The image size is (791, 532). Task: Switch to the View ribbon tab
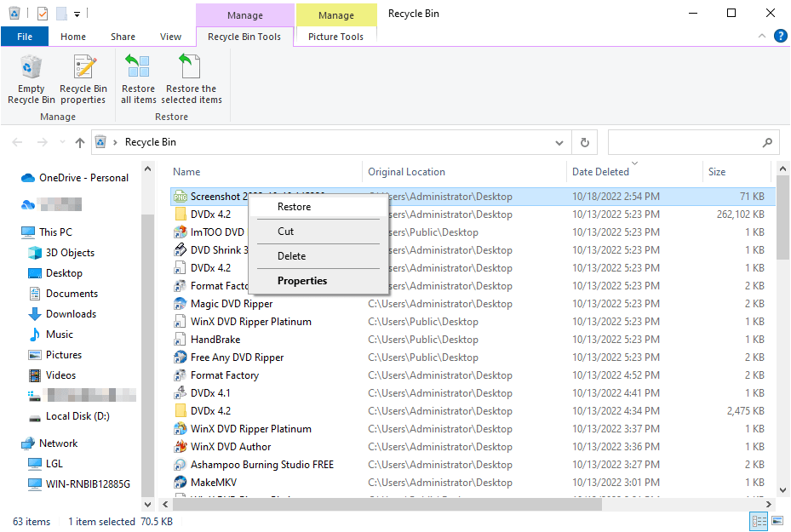pos(170,37)
